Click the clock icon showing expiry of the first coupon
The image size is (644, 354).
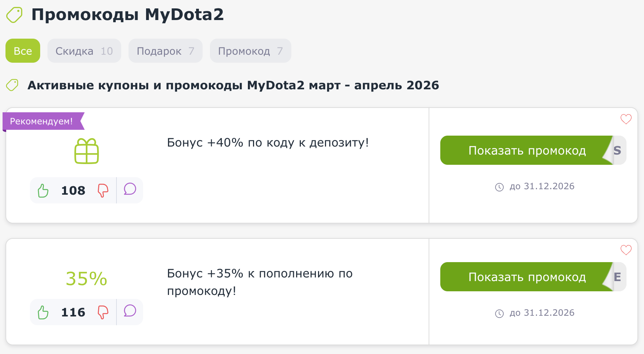(500, 186)
